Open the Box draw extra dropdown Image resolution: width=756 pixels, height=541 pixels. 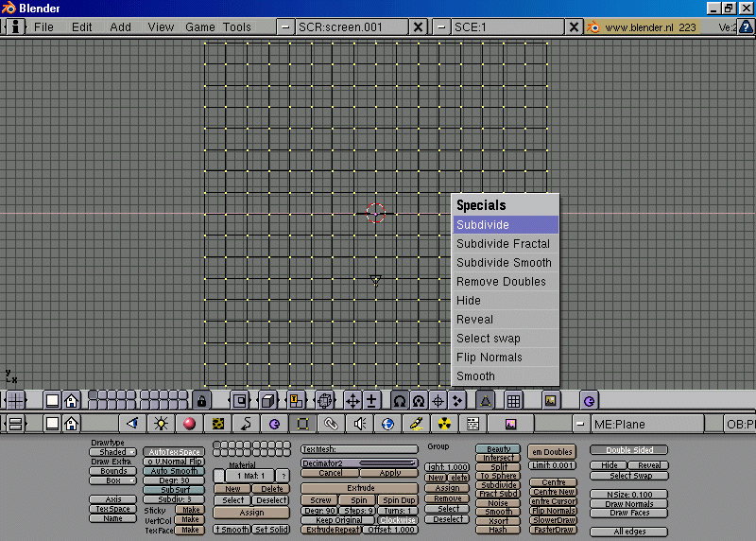tap(112, 480)
